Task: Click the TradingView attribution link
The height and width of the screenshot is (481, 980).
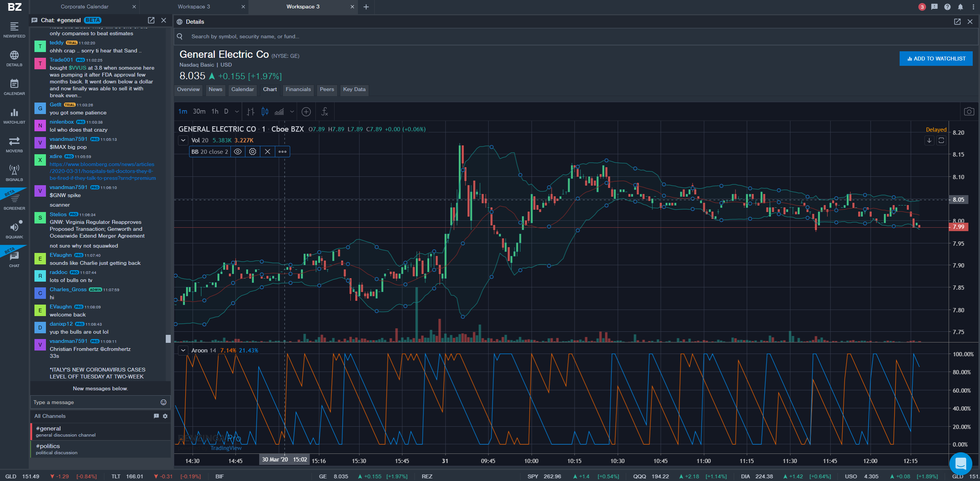Action: 226,448
